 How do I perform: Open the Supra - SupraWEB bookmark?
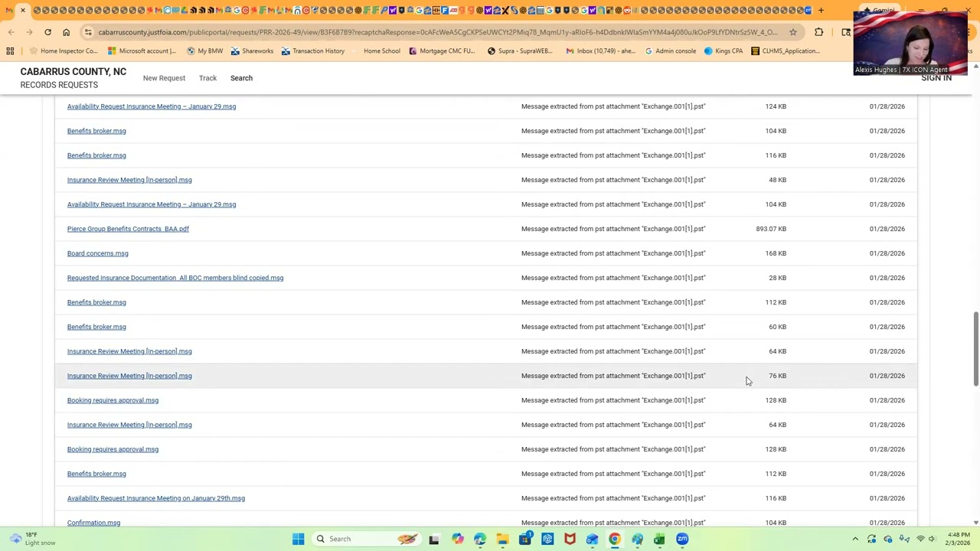[x=520, y=51]
